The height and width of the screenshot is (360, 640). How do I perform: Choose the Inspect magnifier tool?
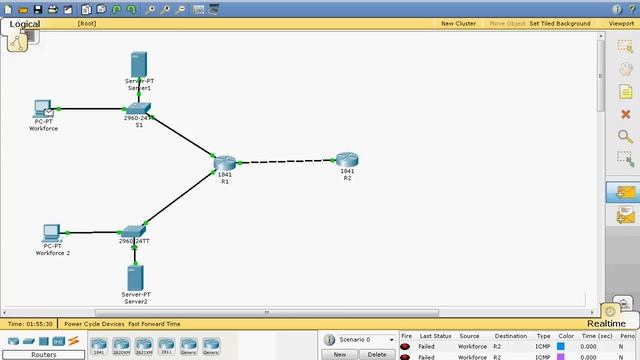[x=625, y=136]
